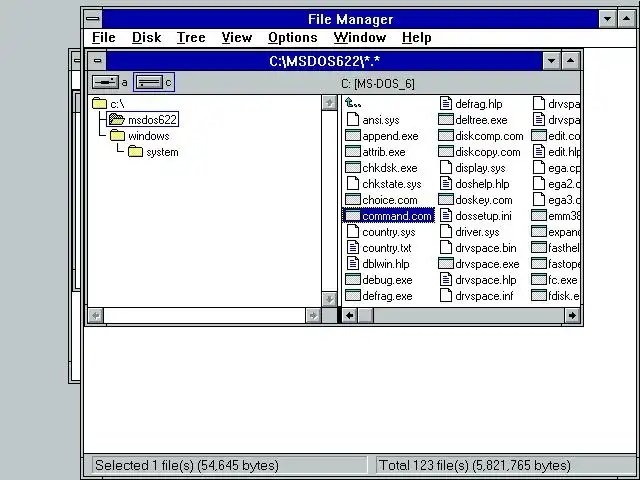640x480 pixels.
Task: Select msdos622 label in directory tree
Action: pyautogui.click(x=152, y=120)
